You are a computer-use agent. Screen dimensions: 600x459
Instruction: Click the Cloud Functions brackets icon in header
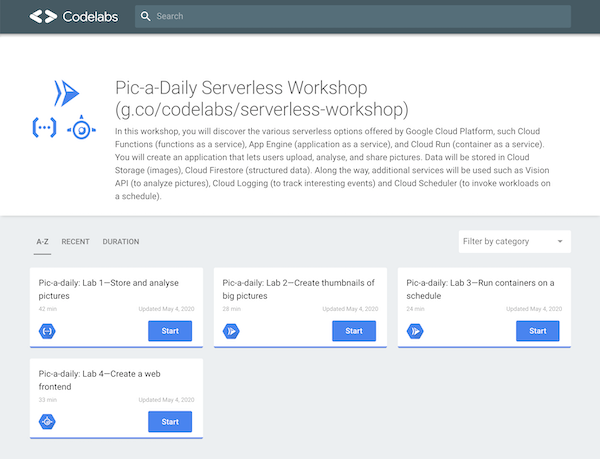click(x=44, y=127)
